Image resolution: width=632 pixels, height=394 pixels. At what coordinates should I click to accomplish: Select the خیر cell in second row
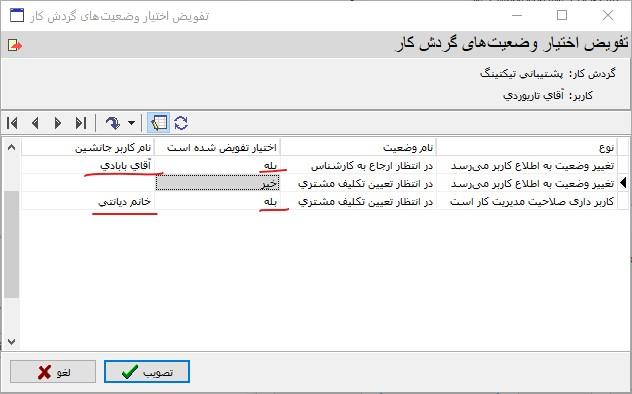[218, 183]
